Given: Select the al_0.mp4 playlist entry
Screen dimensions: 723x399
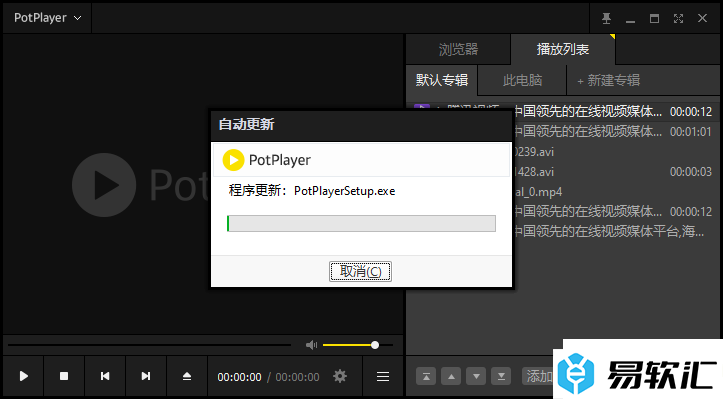Looking at the screenshot, I should 616,191.
